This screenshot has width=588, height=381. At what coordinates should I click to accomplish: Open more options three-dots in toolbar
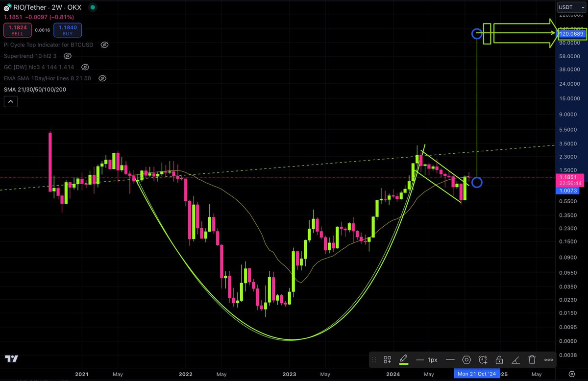(548, 360)
